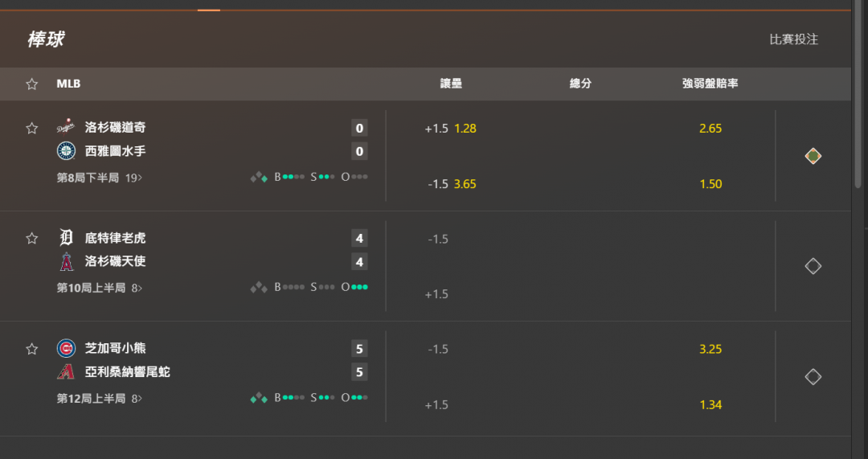This screenshot has width=868, height=459.
Task: Click Angels +1.5 run line cell
Action: click(436, 294)
